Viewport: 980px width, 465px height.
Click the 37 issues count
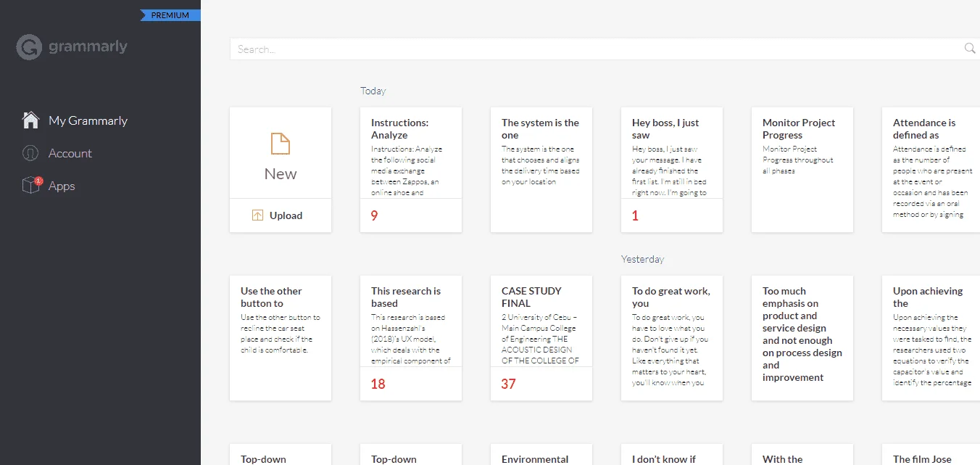click(508, 384)
